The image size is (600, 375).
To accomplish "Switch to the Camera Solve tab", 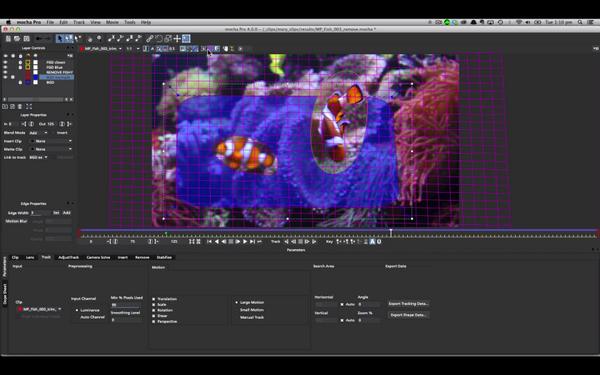I will [x=98, y=258].
